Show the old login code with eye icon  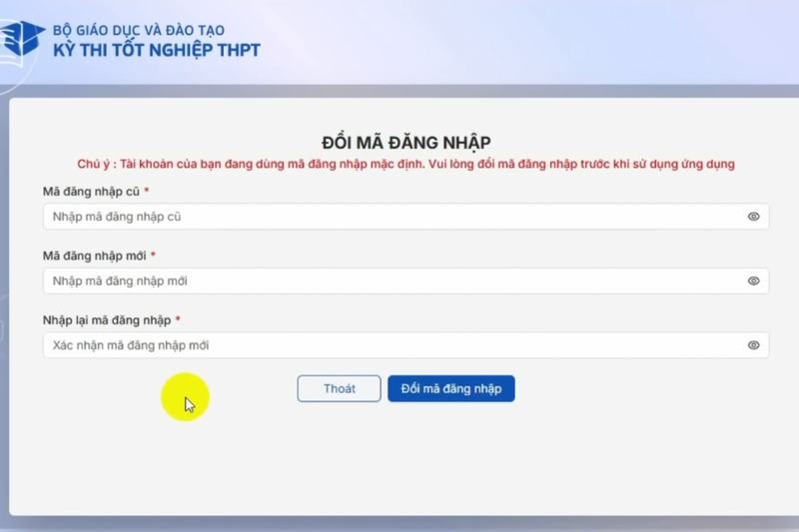pyautogui.click(x=753, y=217)
